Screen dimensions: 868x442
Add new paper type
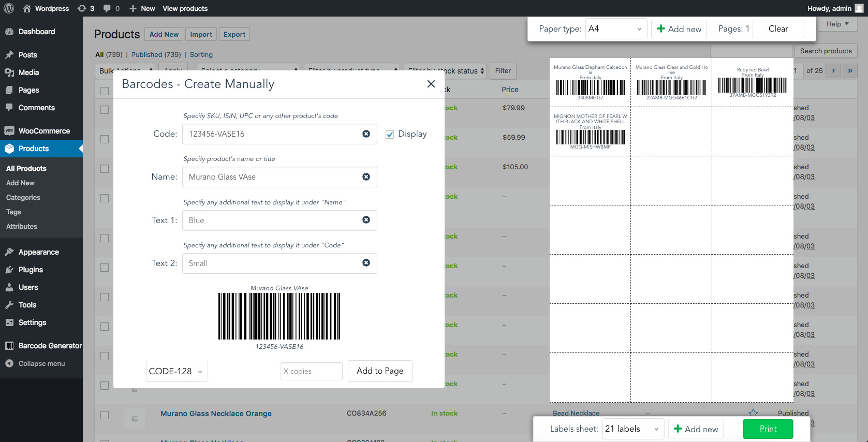point(679,29)
